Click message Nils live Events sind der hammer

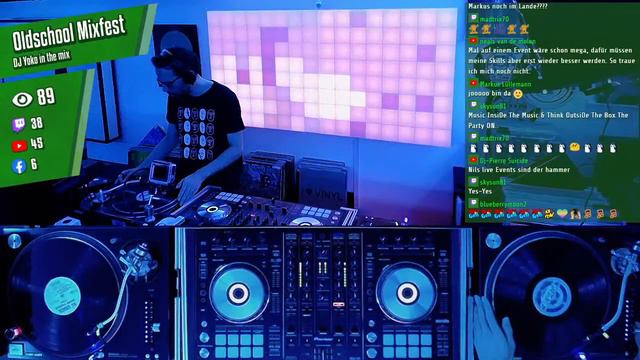tap(519, 170)
